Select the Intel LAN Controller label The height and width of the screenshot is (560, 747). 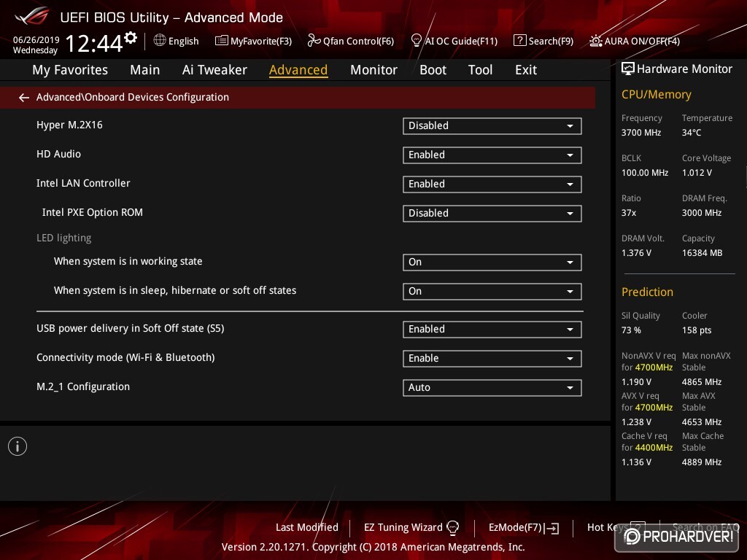(x=83, y=183)
